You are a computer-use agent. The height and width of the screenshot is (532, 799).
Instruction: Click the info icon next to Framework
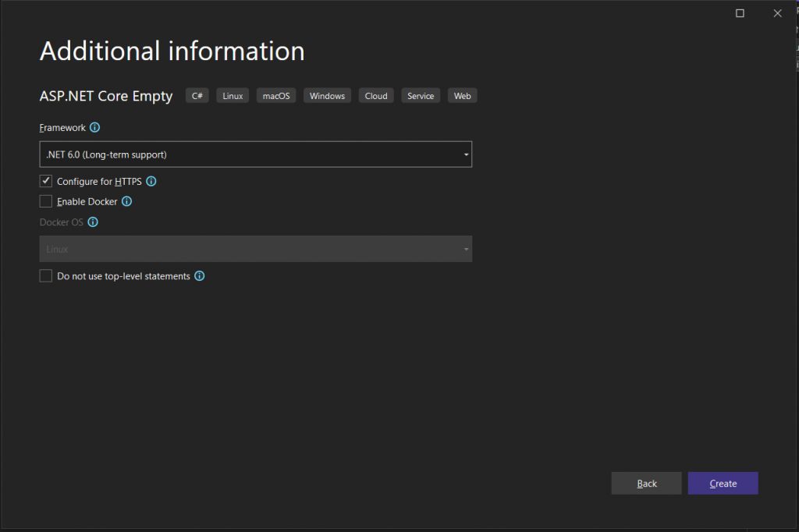[95, 127]
